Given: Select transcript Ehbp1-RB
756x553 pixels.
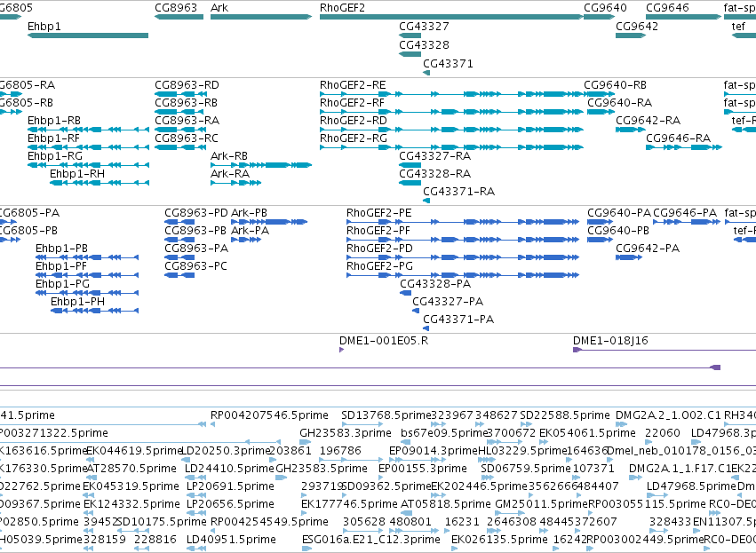Looking at the screenshot, I should (88, 130).
